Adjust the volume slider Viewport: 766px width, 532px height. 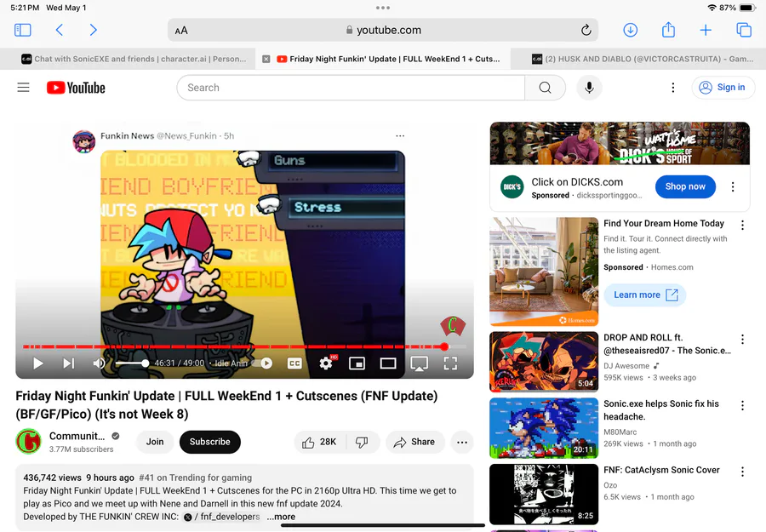click(132, 363)
